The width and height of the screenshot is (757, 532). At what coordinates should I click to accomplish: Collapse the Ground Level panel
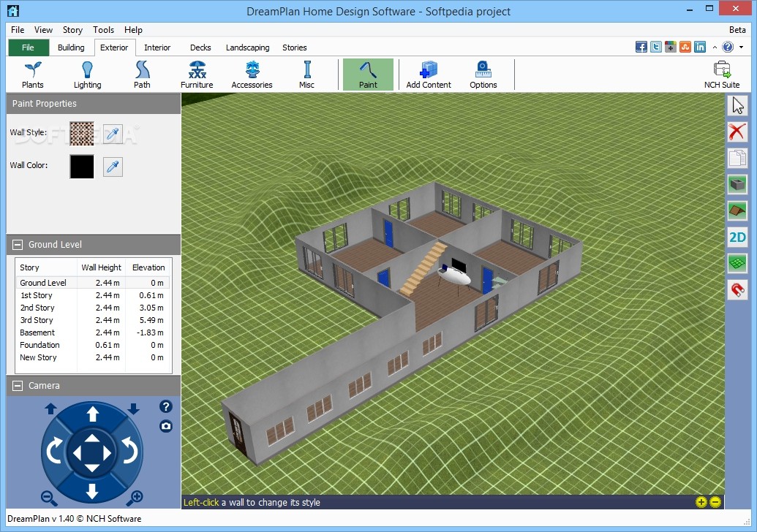[x=18, y=245]
